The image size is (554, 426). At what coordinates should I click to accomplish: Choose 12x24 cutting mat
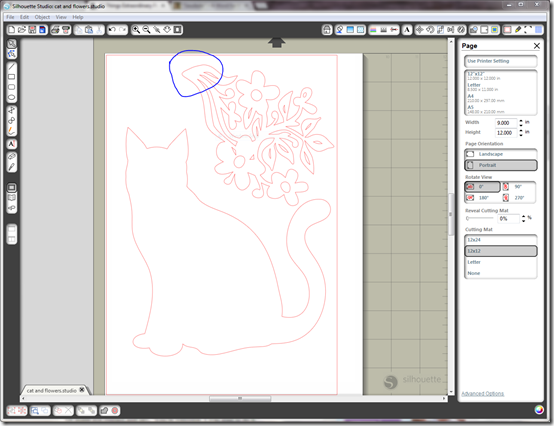pyautogui.click(x=501, y=240)
